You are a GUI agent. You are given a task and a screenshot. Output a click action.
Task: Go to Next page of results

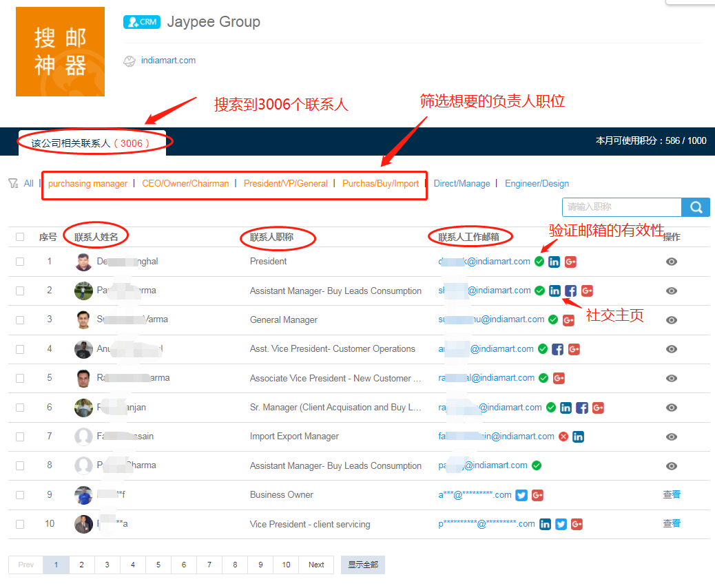point(316,565)
